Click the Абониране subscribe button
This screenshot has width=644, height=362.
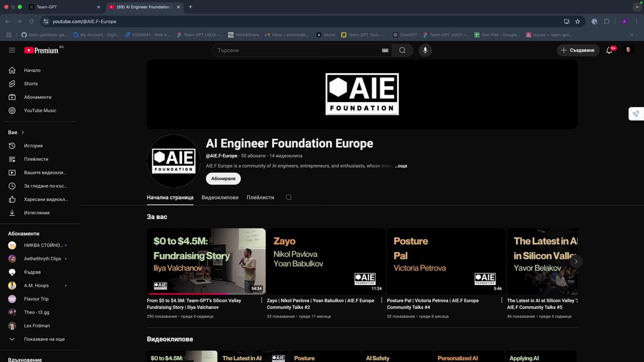pos(223,178)
